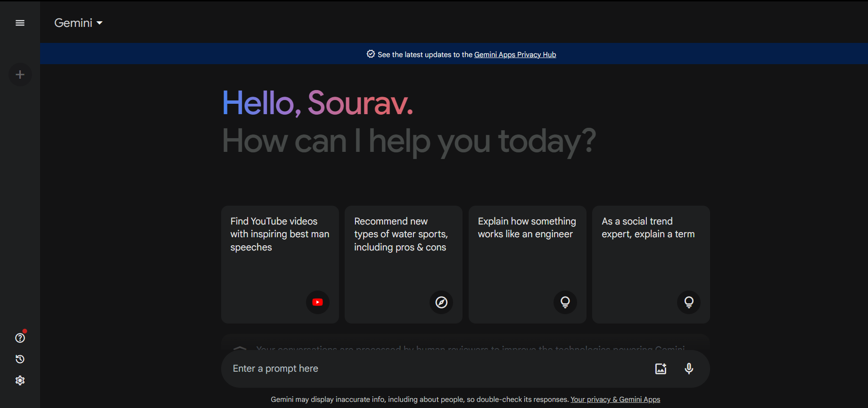Click the Hello, Sourav greeting text
This screenshot has height=408, width=868.
click(318, 103)
